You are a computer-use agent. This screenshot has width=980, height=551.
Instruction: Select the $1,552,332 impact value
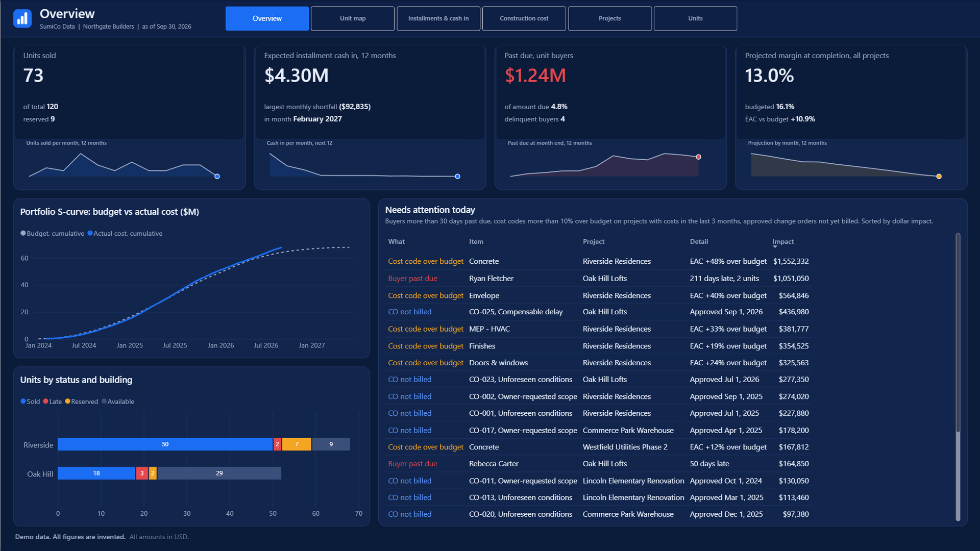click(791, 261)
